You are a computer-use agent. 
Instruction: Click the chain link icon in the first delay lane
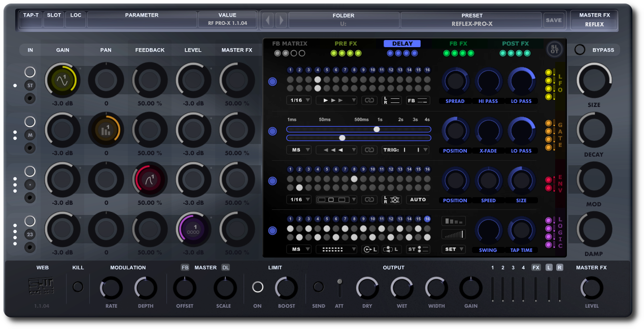coord(369,100)
